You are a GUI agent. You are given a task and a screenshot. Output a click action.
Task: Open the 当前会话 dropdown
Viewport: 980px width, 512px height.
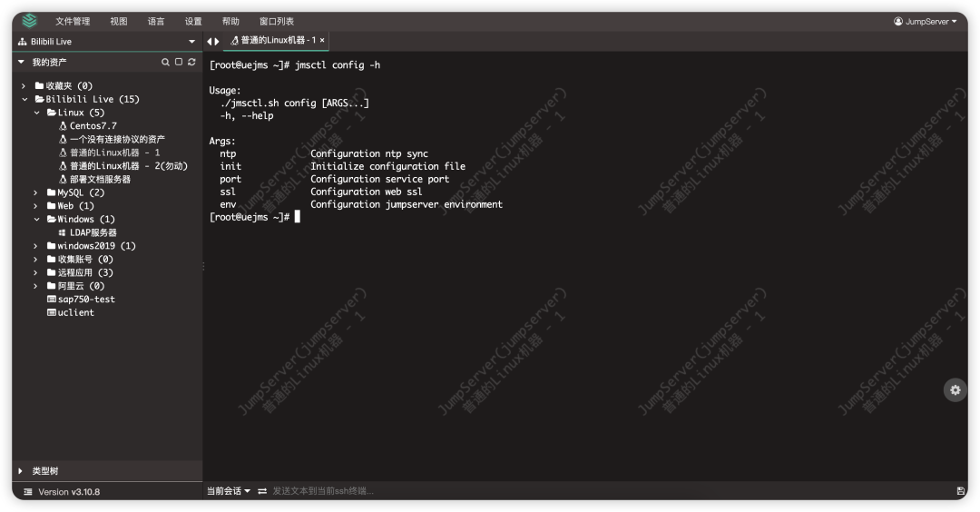point(229,491)
